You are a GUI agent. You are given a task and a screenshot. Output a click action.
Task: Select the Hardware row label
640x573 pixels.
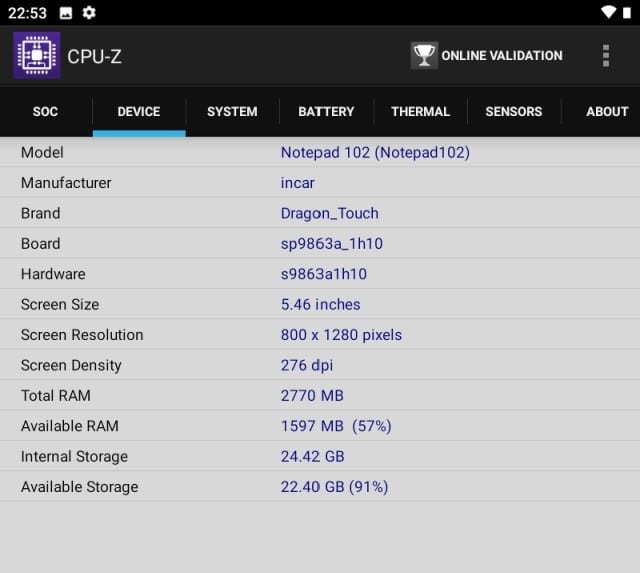[53, 274]
